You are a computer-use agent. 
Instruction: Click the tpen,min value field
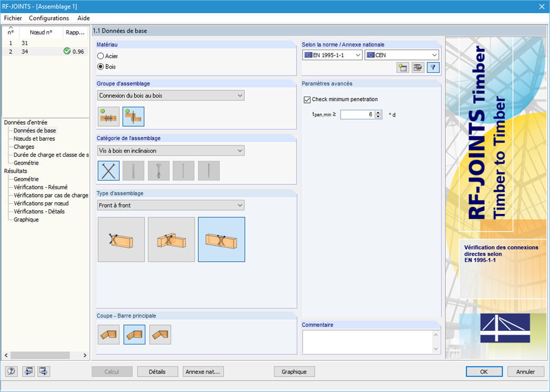tap(357, 115)
